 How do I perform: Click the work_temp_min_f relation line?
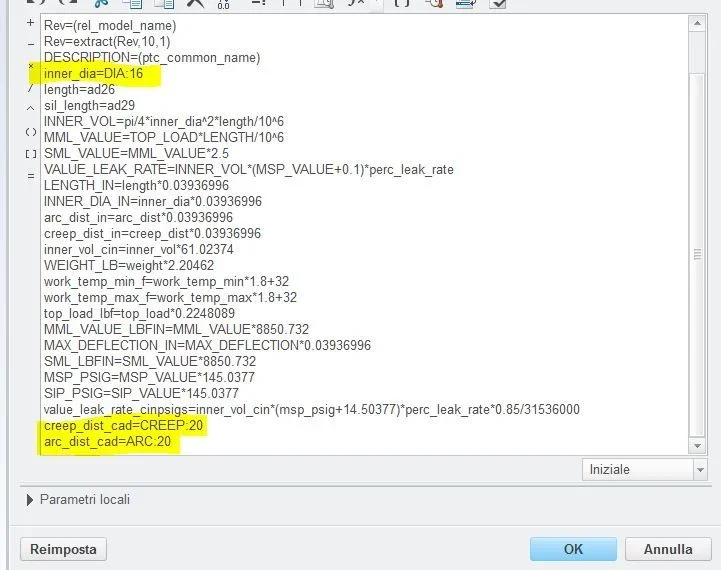(x=166, y=281)
